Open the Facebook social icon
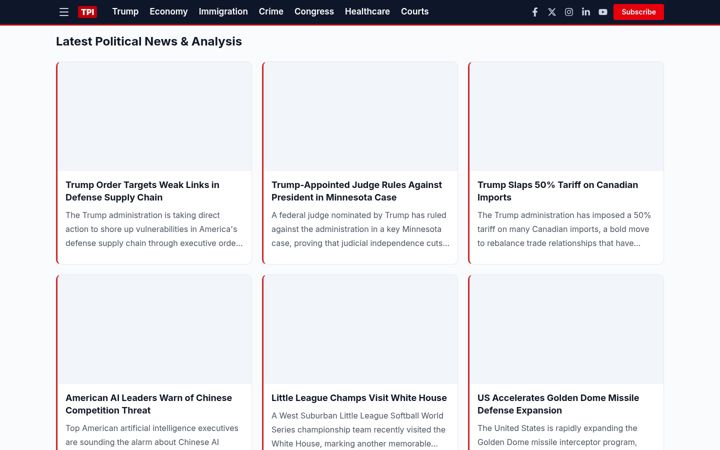 tap(535, 12)
